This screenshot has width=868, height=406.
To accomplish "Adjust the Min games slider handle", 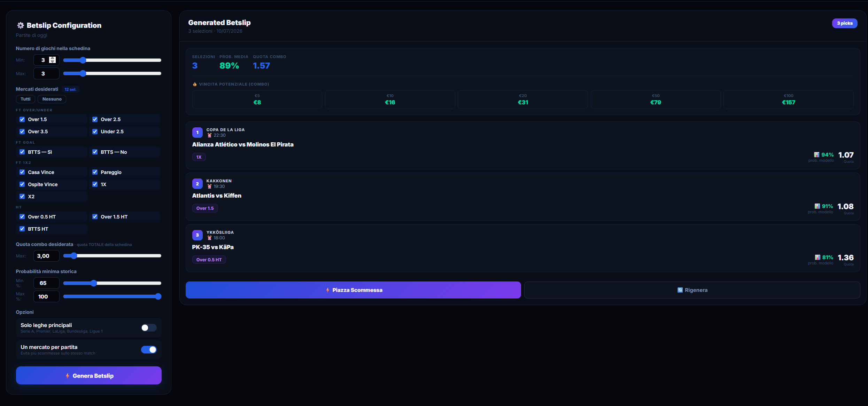I will coord(83,60).
